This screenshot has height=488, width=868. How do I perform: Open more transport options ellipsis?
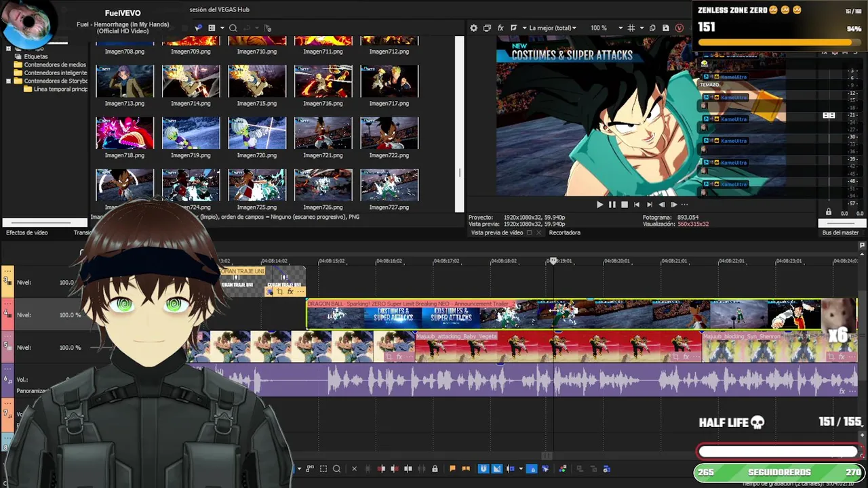coord(684,204)
